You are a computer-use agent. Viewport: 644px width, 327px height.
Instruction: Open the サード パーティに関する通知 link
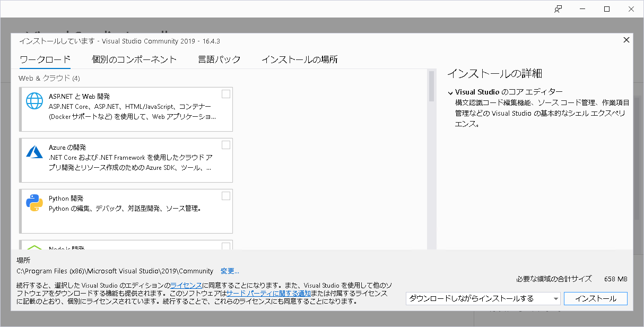click(x=268, y=293)
